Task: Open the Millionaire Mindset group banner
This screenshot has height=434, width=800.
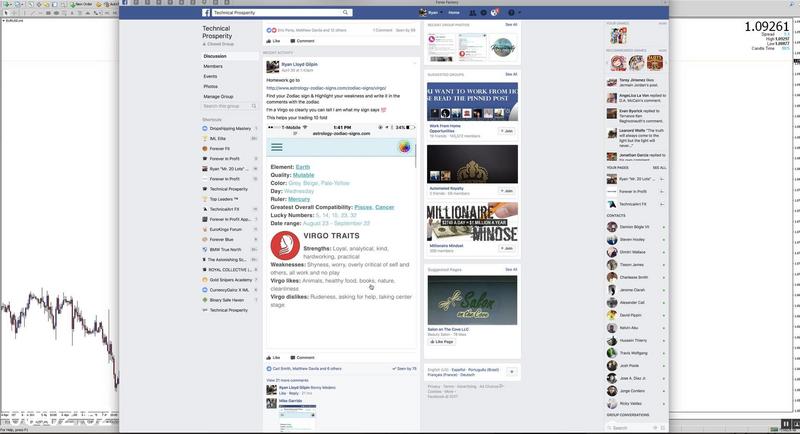Action: coord(472,222)
